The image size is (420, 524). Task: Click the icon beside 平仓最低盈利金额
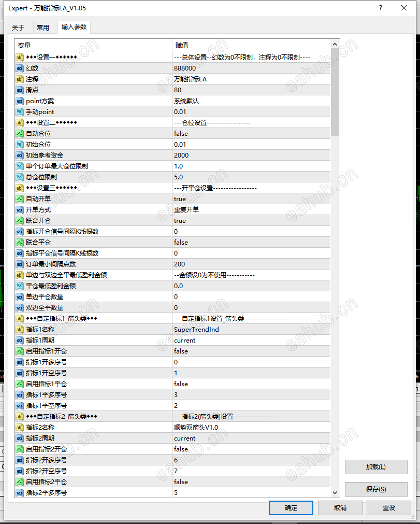(19, 286)
